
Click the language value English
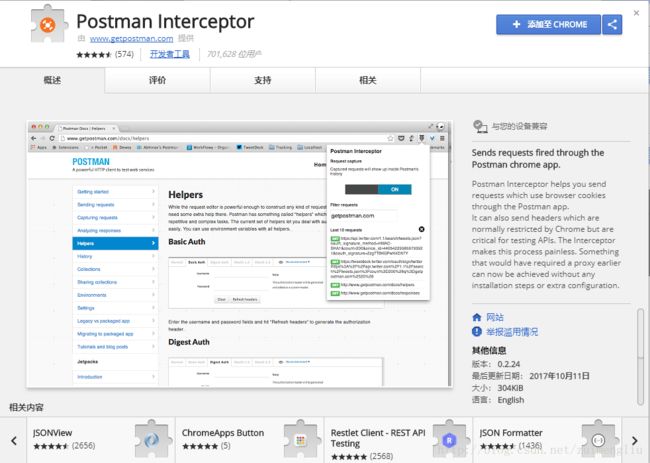(511, 400)
